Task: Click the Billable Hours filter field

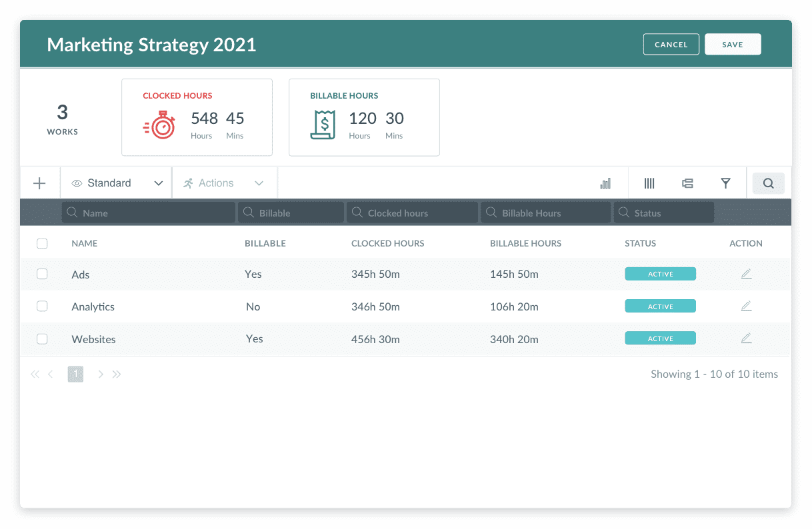Action: [545, 212]
